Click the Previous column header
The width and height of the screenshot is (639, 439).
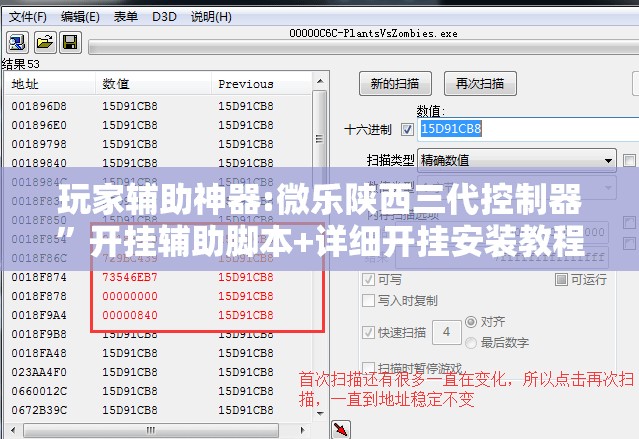point(262,84)
